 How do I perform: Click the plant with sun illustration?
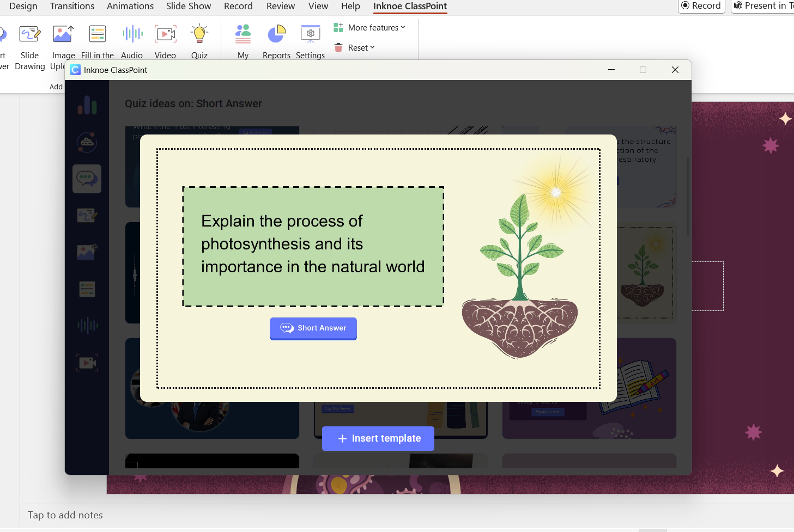[x=528, y=256]
